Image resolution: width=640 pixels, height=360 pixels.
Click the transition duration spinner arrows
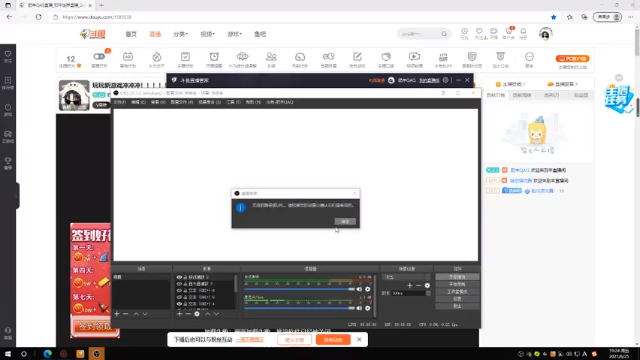428,293
